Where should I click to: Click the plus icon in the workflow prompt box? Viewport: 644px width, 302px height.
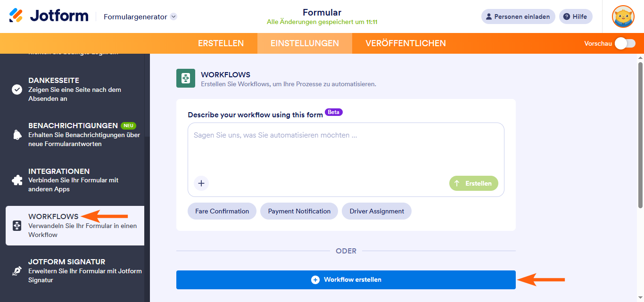[201, 183]
